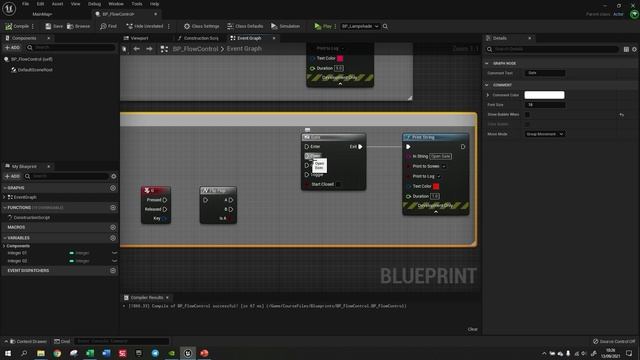This screenshot has width=640, height=360.
Task: Select ConstructionScript in Functions list
Action: [32, 218]
